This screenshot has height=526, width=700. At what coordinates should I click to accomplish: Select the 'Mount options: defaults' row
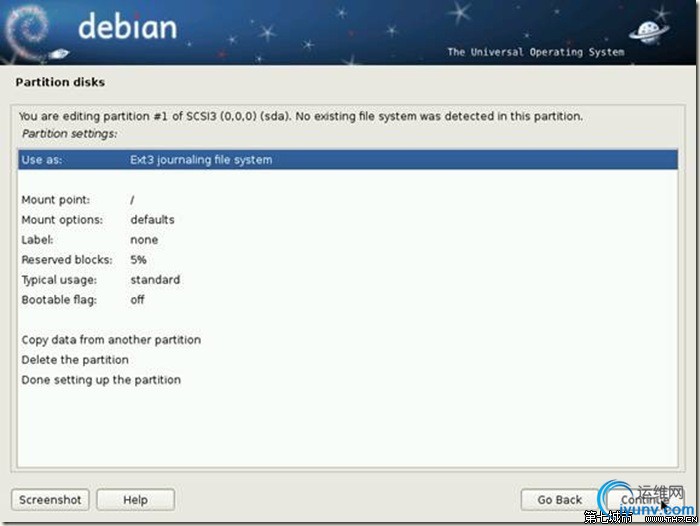click(x=348, y=220)
